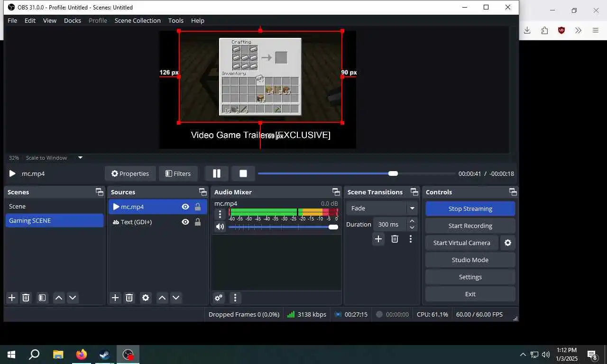Stop the mc.mp4 media playback
This screenshot has width=607, height=364.
[x=243, y=173]
